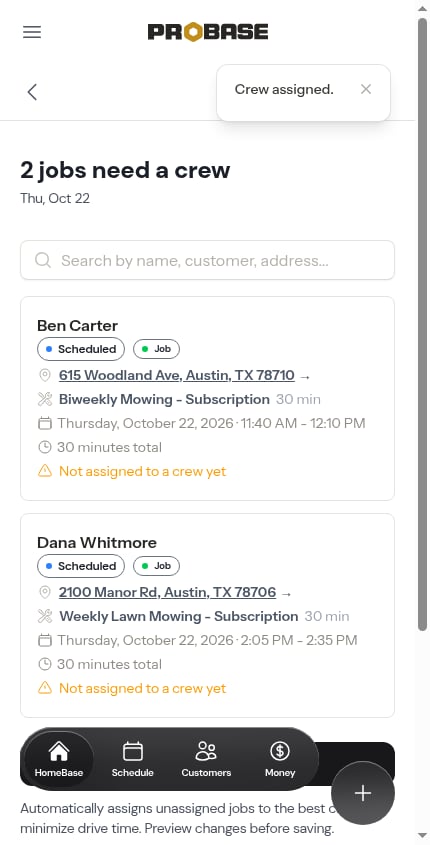Click warning icon on Dana Whitmore card
Viewport: 430px width, 845px height.
click(x=45, y=688)
